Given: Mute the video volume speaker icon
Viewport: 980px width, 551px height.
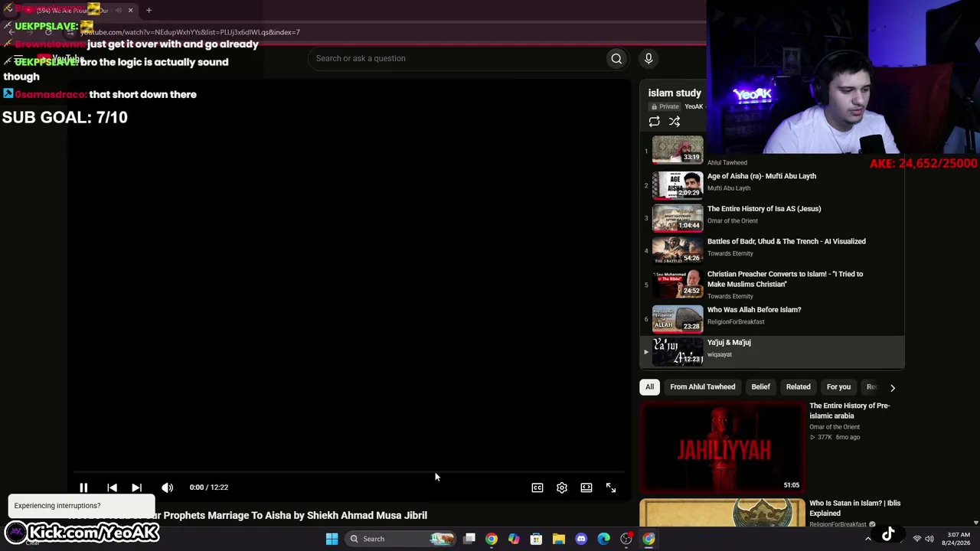Looking at the screenshot, I should click(167, 487).
